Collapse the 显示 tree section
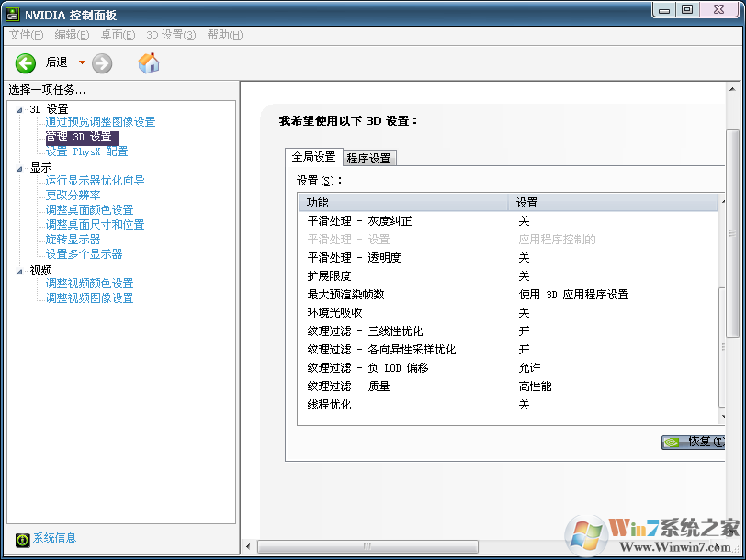Viewport: 746px width, 560px height. click(20, 166)
